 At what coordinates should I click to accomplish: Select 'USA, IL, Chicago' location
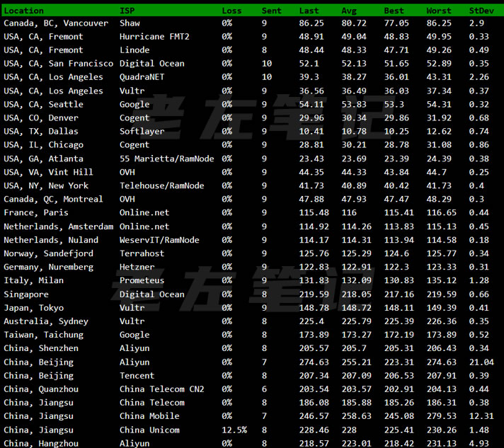43,145
